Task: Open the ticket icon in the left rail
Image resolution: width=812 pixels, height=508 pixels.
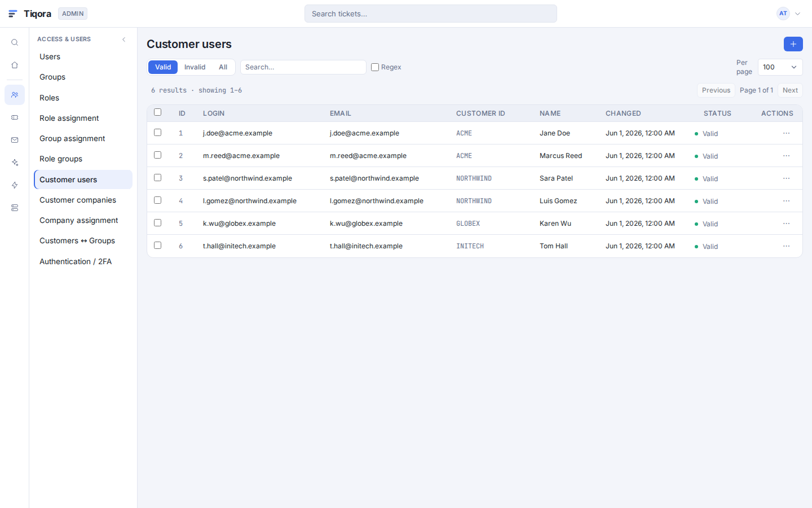Action: [15, 117]
